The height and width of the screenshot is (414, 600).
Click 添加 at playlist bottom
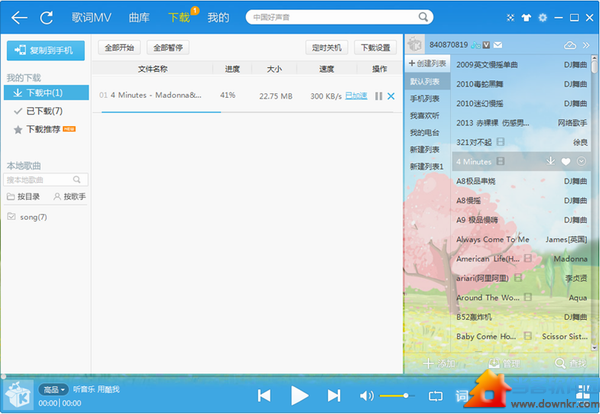pos(439,363)
